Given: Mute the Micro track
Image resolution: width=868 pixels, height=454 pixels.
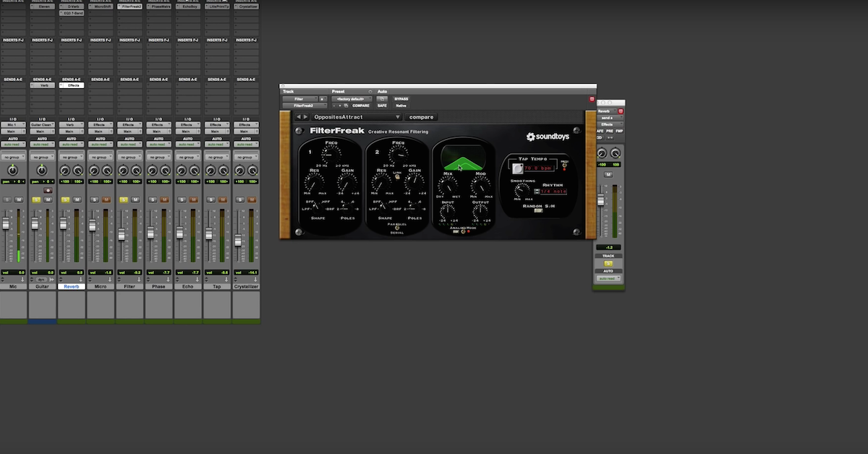Looking at the screenshot, I should pos(106,200).
